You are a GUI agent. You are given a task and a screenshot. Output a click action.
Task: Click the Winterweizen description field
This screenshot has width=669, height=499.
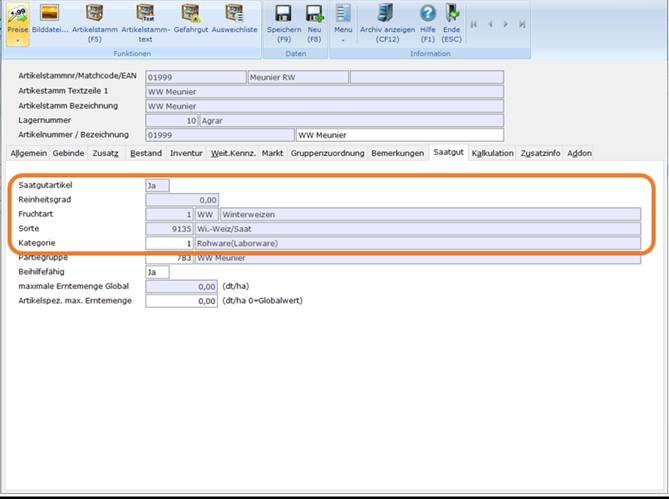coord(430,215)
